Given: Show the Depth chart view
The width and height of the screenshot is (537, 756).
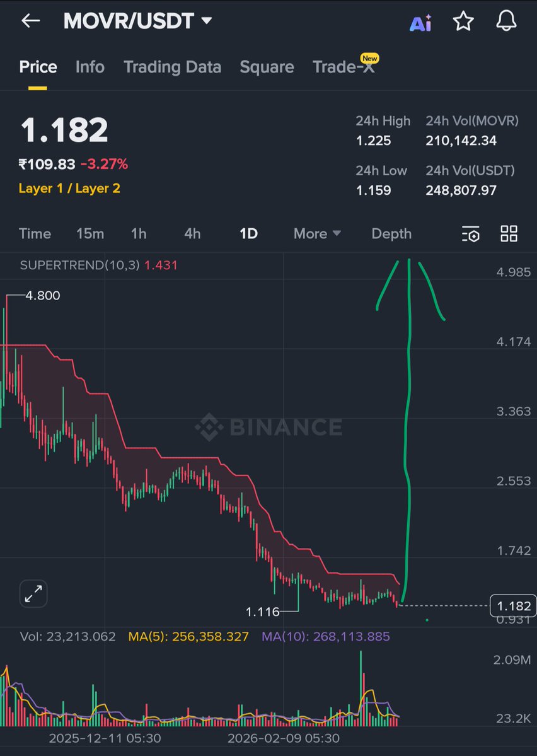Looking at the screenshot, I should (x=391, y=234).
